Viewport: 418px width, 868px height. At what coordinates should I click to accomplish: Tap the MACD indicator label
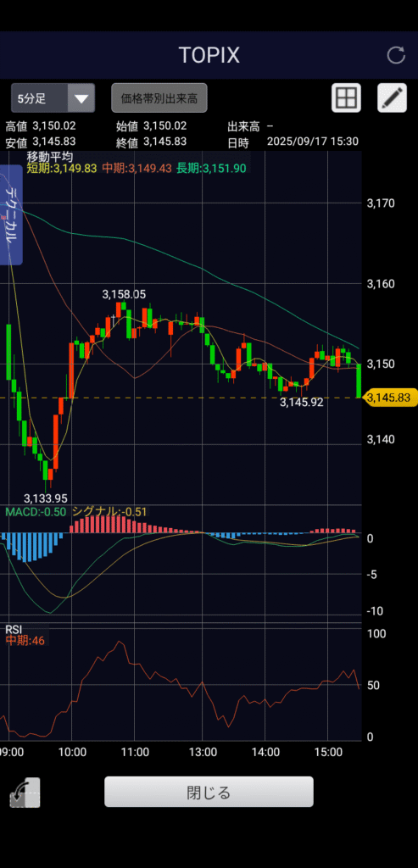[36, 511]
